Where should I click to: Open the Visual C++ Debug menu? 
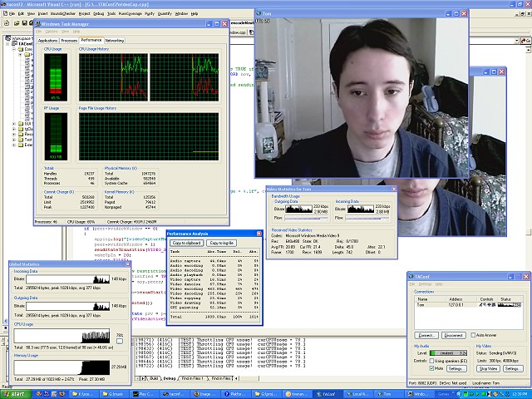98,13
